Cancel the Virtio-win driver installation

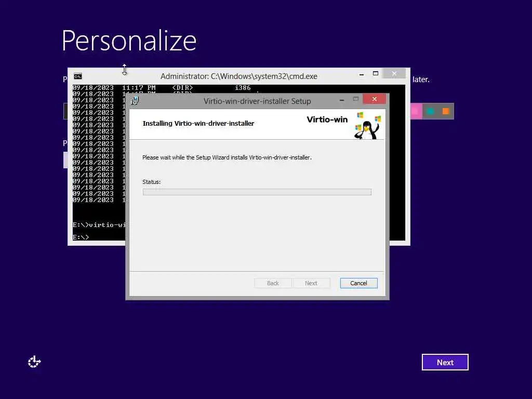coord(358,283)
